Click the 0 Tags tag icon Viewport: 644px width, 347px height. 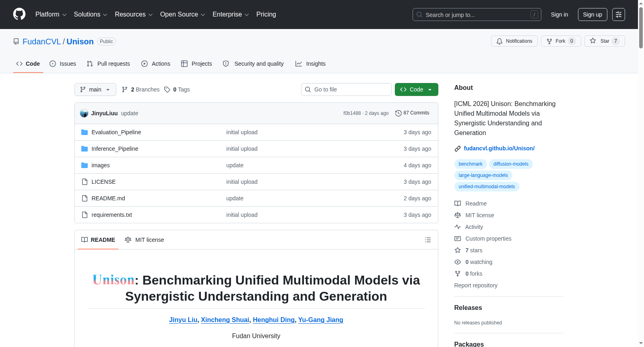[167, 89]
